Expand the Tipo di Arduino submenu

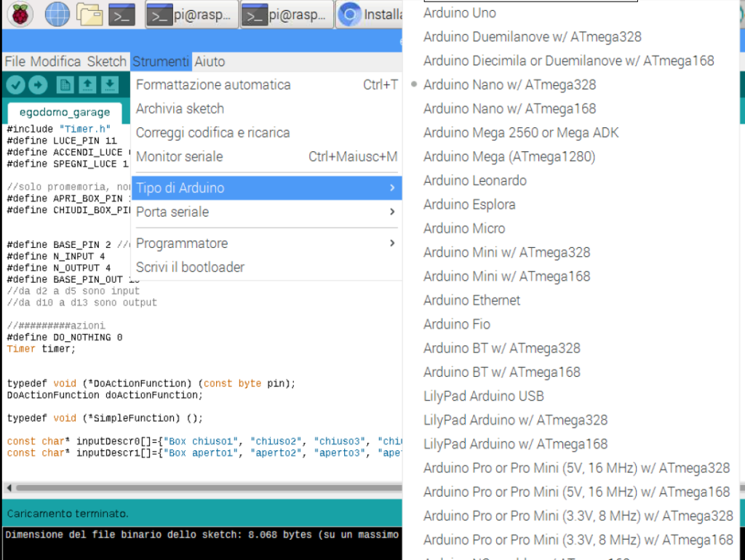click(266, 188)
